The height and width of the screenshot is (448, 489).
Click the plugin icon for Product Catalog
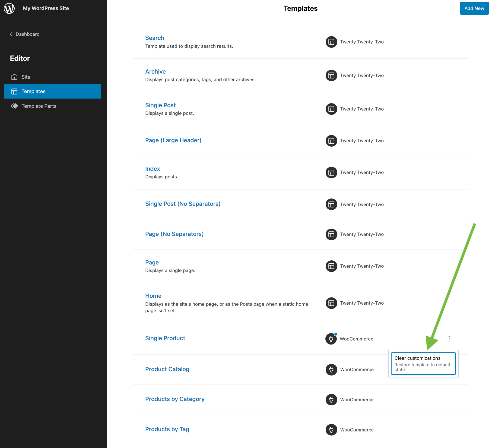pyautogui.click(x=331, y=370)
